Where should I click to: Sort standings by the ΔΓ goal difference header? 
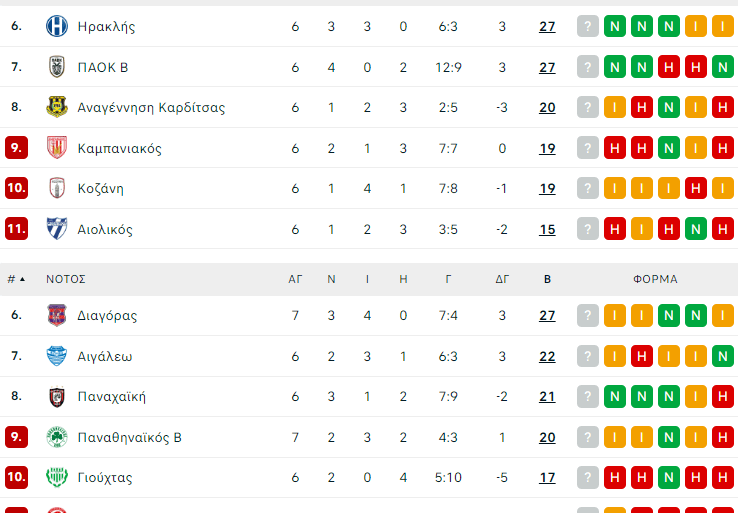(502, 279)
